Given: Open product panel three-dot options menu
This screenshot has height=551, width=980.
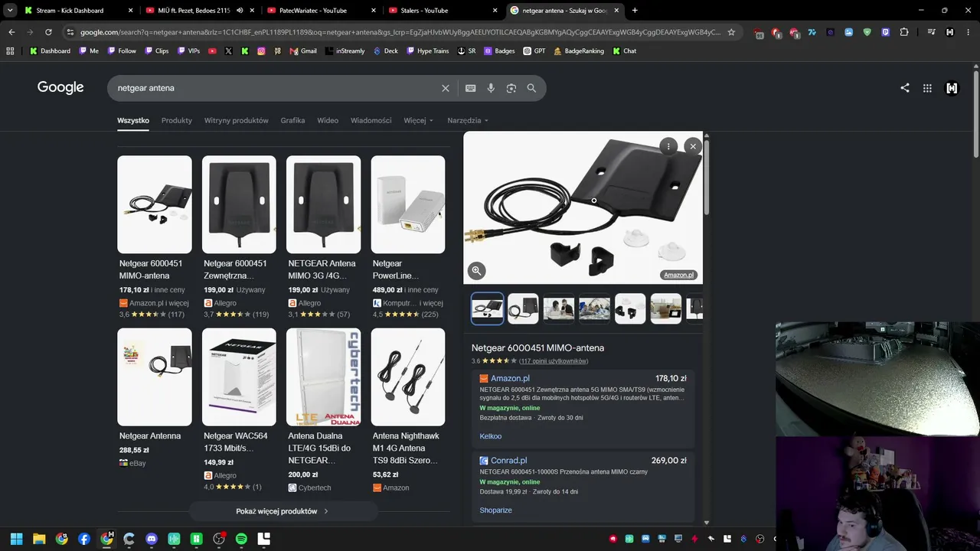Looking at the screenshot, I should coord(668,146).
